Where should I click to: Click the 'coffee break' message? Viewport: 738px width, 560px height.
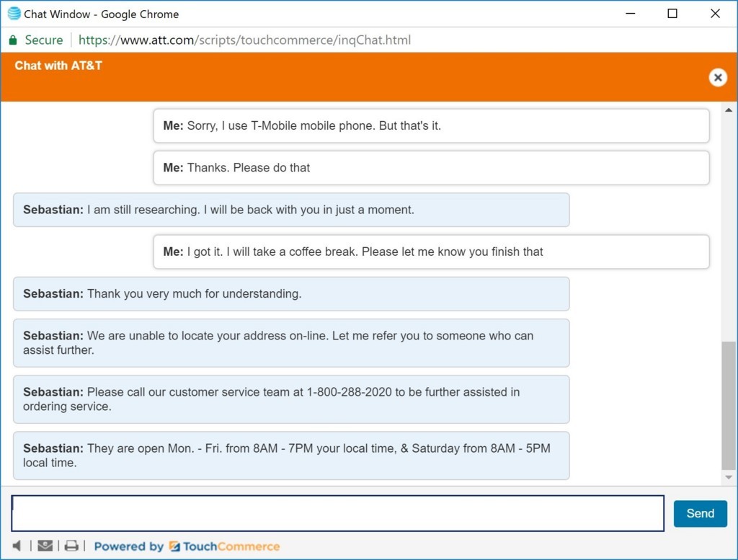point(431,252)
